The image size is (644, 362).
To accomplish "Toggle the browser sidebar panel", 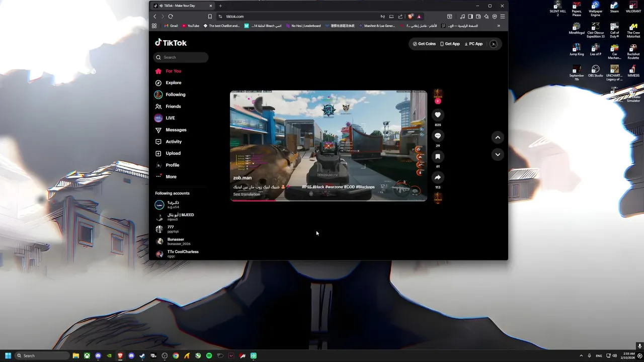I will click(x=470, y=17).
